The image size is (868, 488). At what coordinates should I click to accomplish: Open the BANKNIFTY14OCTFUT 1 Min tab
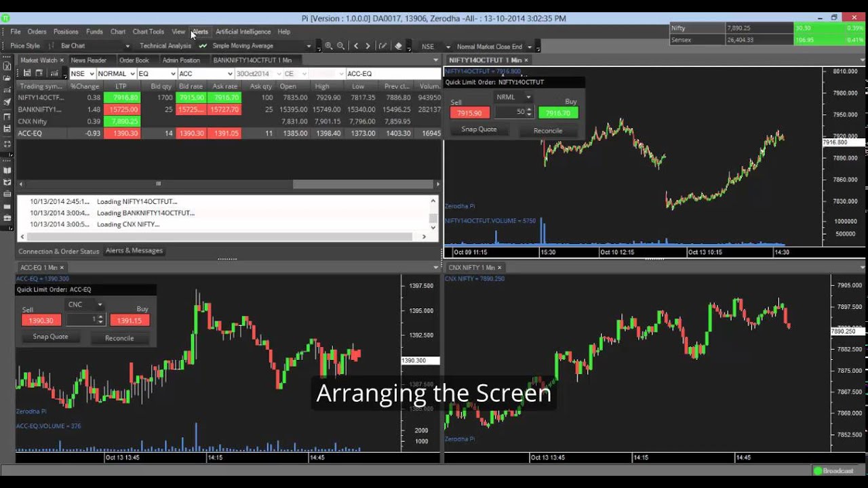252,60
